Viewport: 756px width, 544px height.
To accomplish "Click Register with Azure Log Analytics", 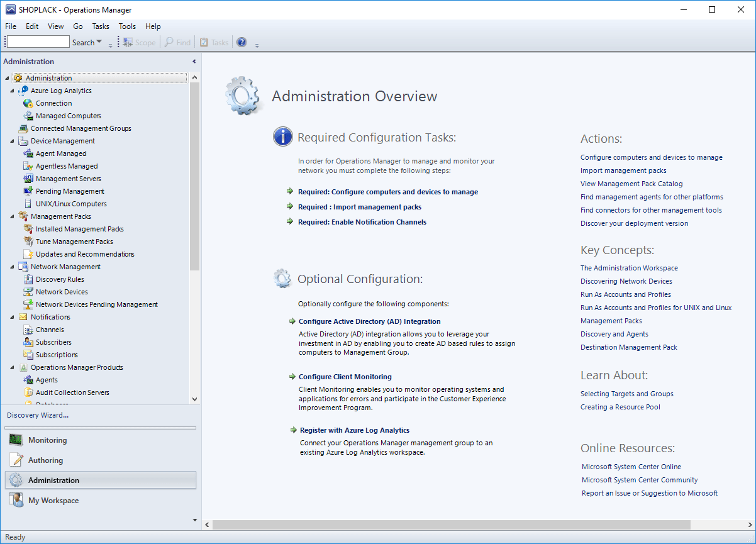I will coord(355,430).
